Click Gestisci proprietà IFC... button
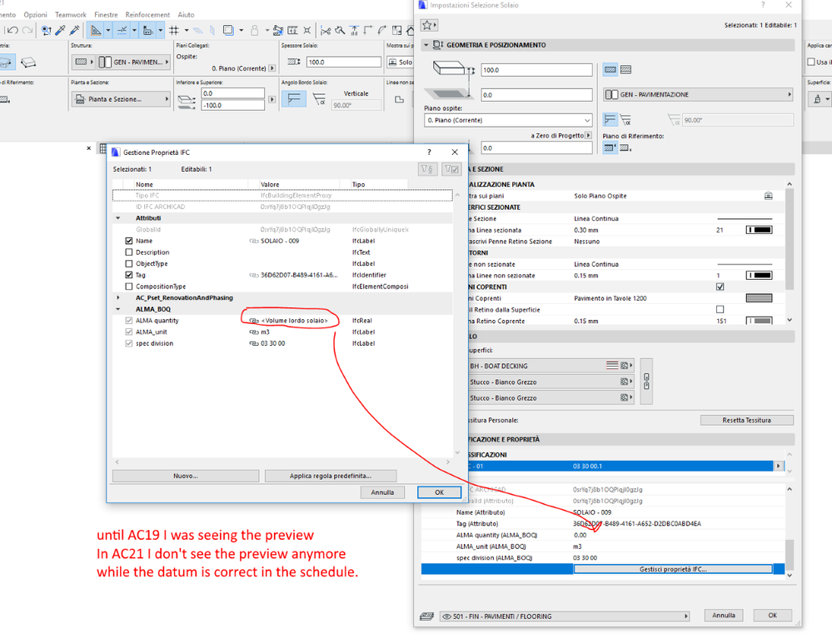The image size is (832, 644). point(673,569)
